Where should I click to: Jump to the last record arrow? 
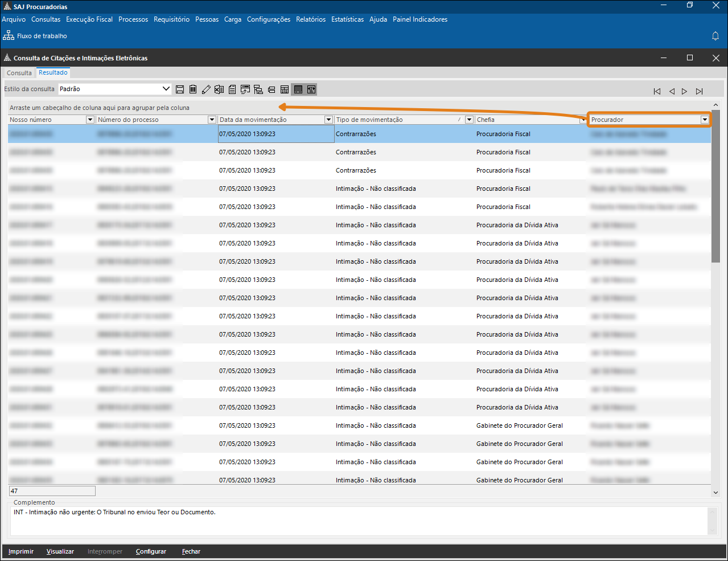699,91
